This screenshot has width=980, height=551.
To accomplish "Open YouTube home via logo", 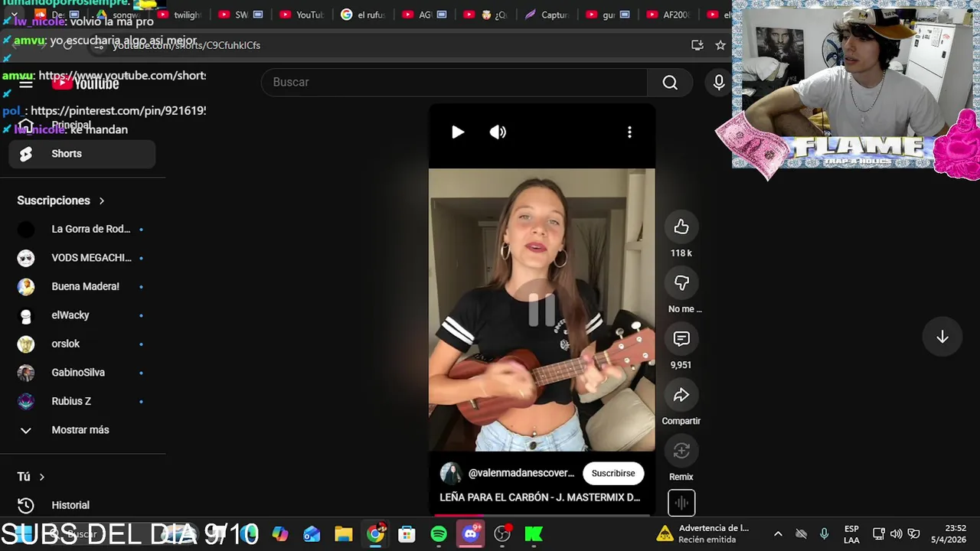I will pos(86,83).
